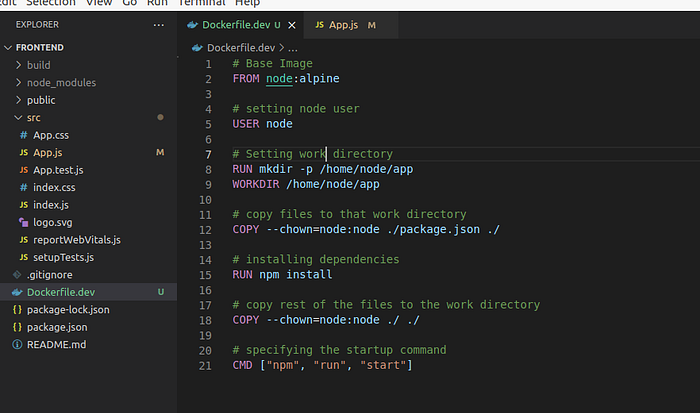Click the info icon beside README.md
700x413 pixels.
tap(17, 344)
